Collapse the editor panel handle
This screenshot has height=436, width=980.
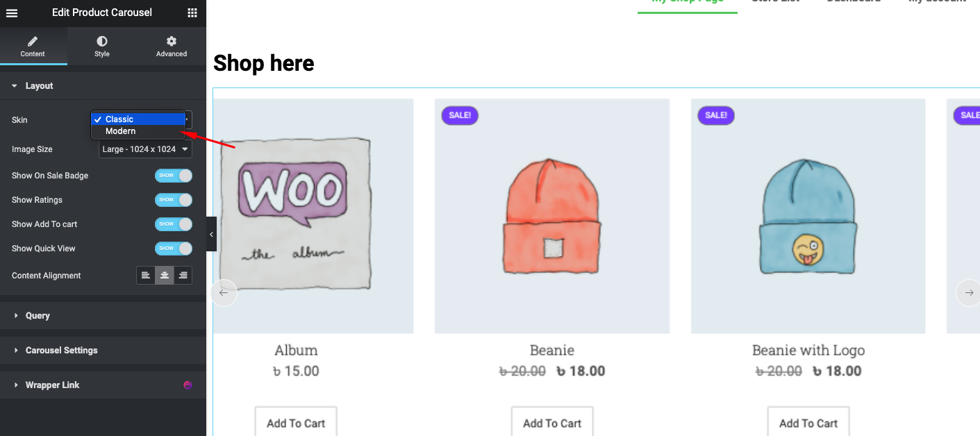coord(211,235)
